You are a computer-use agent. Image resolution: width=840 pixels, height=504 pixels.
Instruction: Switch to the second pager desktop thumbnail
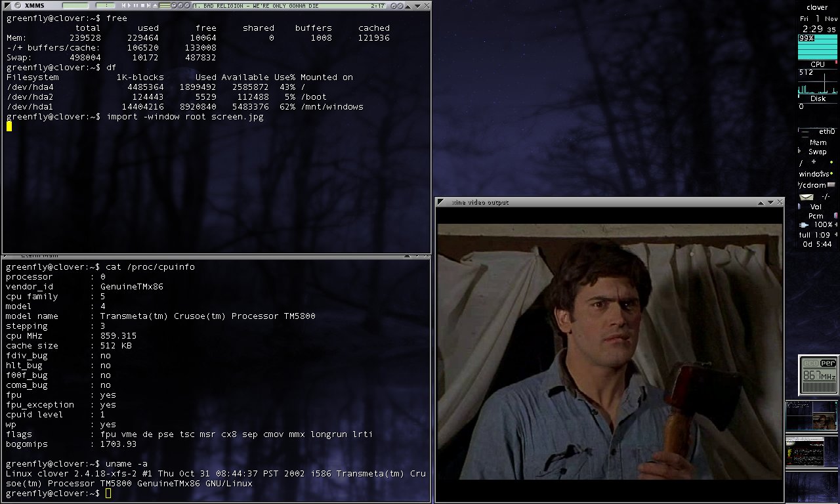pos(812,451)
